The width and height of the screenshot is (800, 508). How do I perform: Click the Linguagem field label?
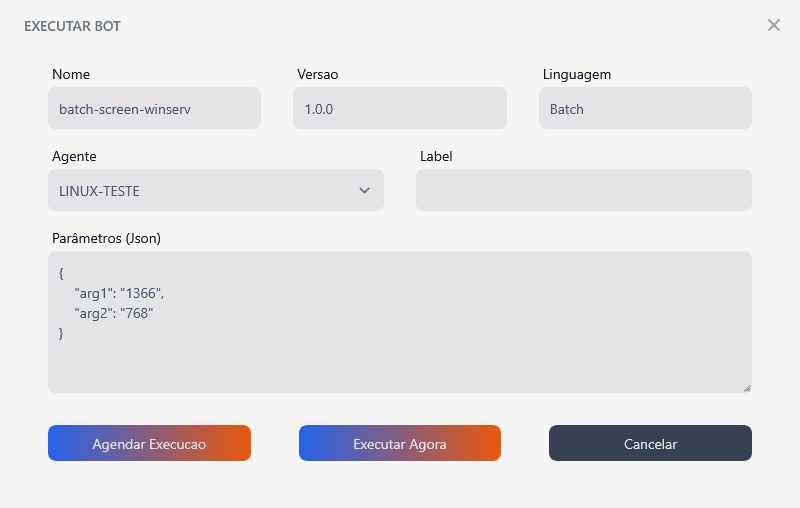577,75
